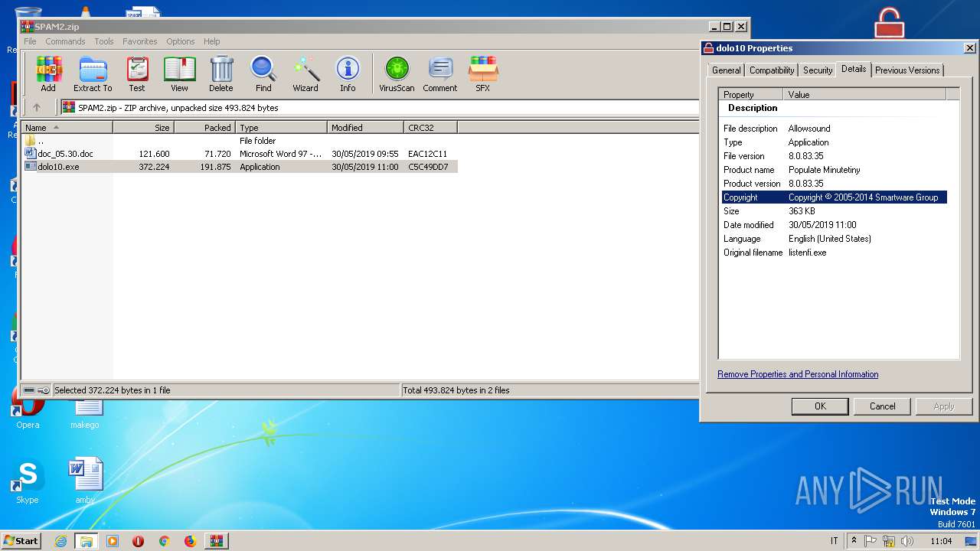
Task: Launch media player taskbar icon
Action: coord(113,541)
